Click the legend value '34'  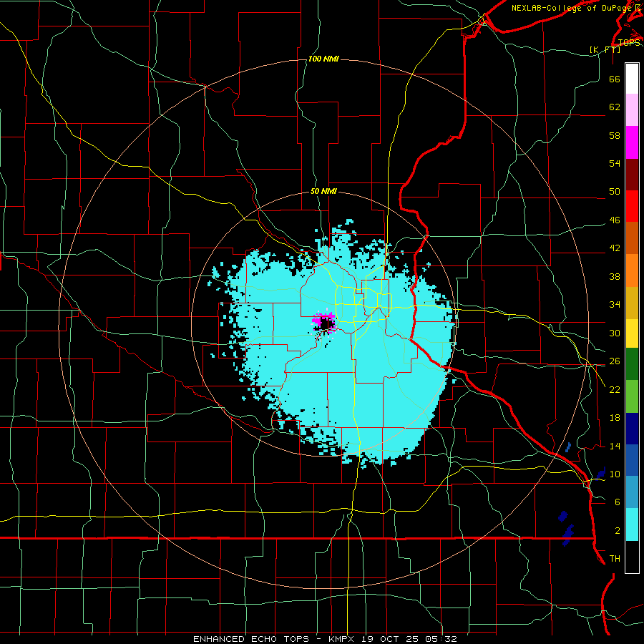coord(615,305)
